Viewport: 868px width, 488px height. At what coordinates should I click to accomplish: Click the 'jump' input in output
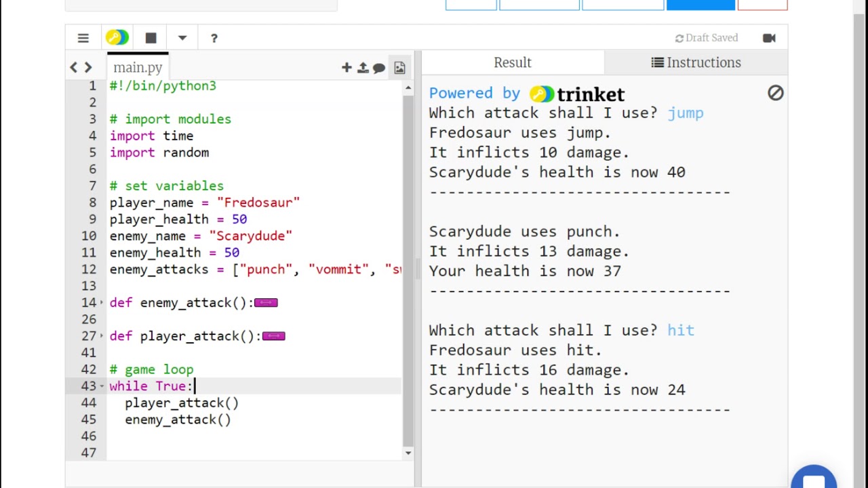click(686, 113)
